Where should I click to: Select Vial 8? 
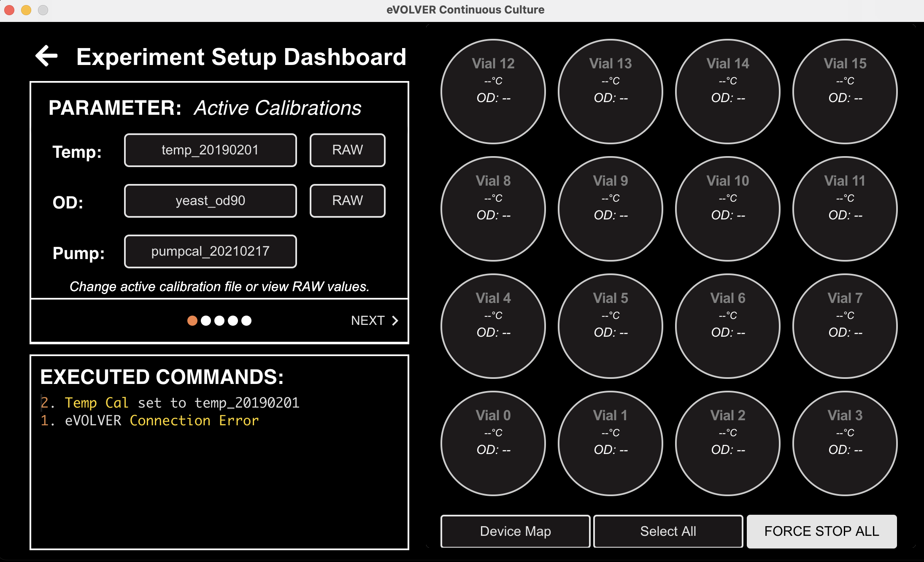point(493,209)
